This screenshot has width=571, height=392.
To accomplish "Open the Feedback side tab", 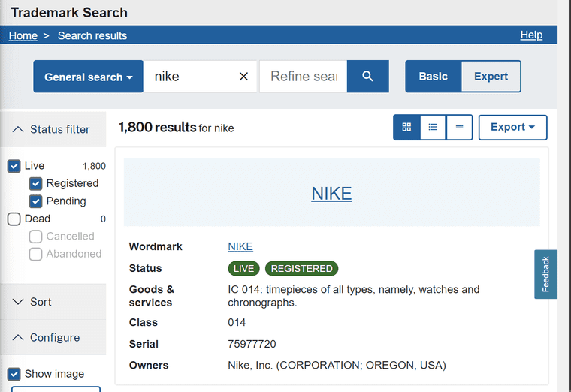I will coord(545,274).
